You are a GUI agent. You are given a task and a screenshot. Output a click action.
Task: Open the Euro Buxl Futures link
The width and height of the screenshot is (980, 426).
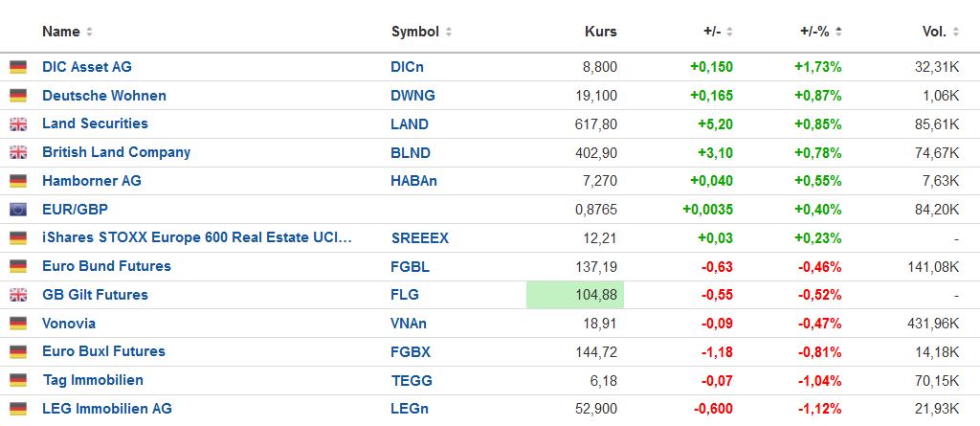[103, 351]
